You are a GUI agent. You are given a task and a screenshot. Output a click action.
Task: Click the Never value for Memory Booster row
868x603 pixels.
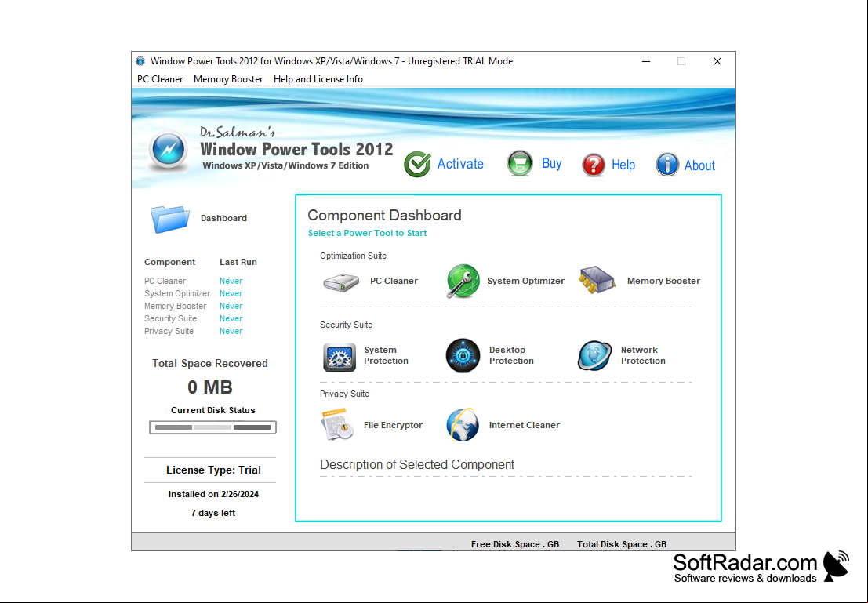coord(231,307)
